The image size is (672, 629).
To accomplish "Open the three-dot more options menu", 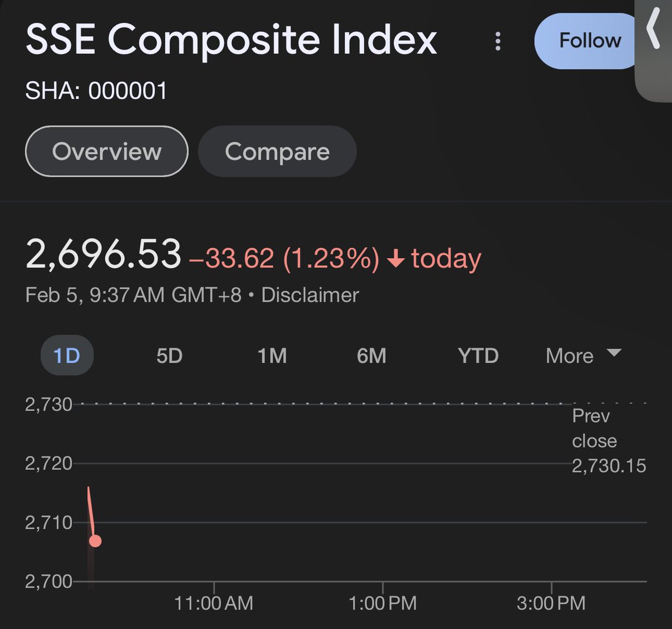I will [497, 41].
